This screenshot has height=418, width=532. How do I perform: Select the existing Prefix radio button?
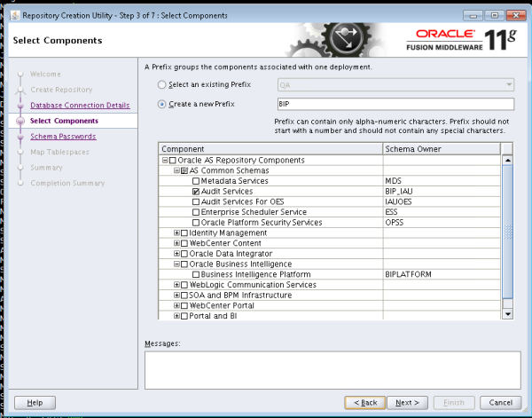coord(162,84)
